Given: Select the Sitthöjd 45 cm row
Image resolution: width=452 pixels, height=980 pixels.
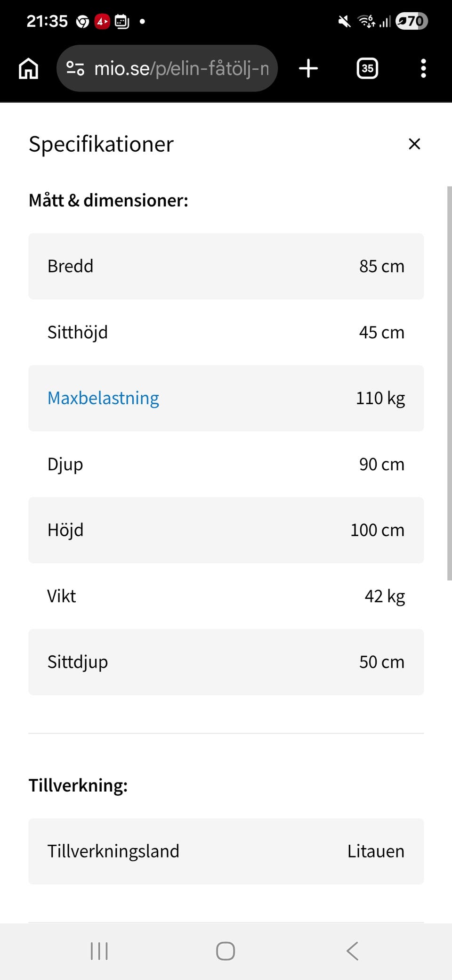Looking at the screenshot, I should pyautogui.click(x=226, y=332).
